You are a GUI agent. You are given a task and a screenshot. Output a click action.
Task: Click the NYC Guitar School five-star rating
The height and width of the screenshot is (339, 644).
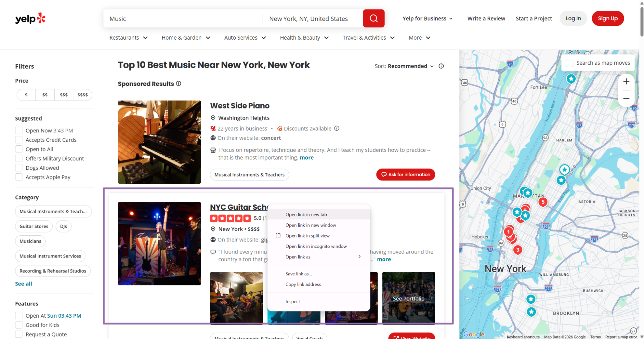click(x=230, y=218)
